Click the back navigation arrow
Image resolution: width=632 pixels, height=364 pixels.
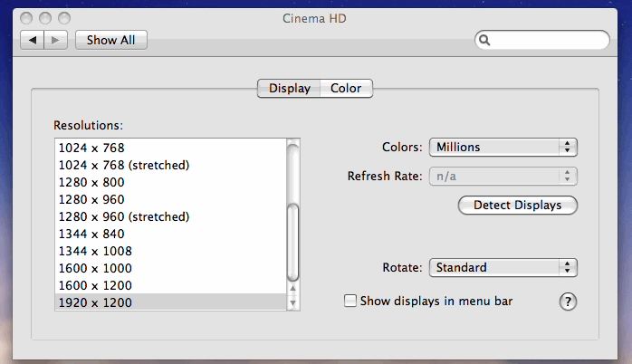32,40
